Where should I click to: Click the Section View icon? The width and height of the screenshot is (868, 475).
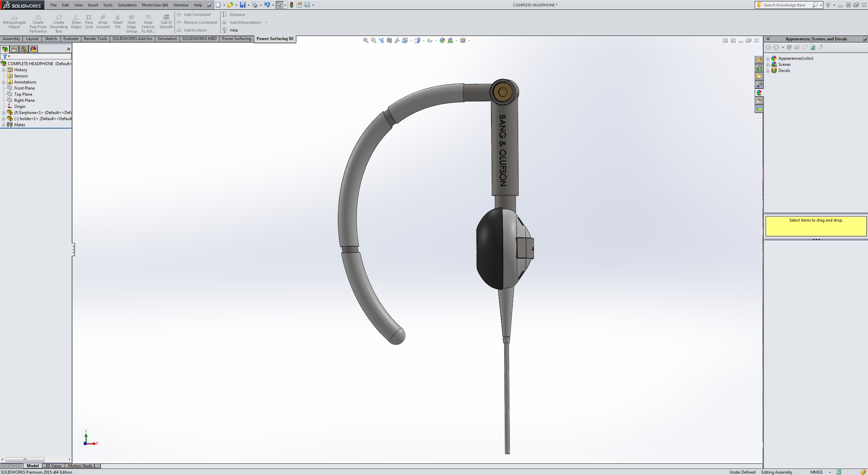(389, 40)
